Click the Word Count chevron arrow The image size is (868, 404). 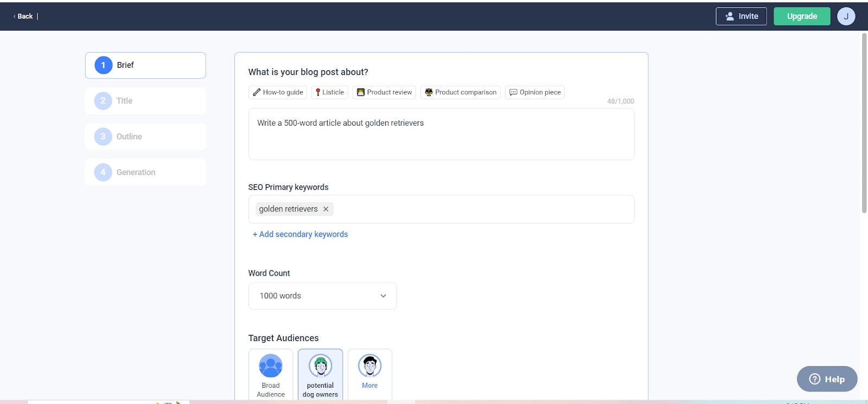383,296
